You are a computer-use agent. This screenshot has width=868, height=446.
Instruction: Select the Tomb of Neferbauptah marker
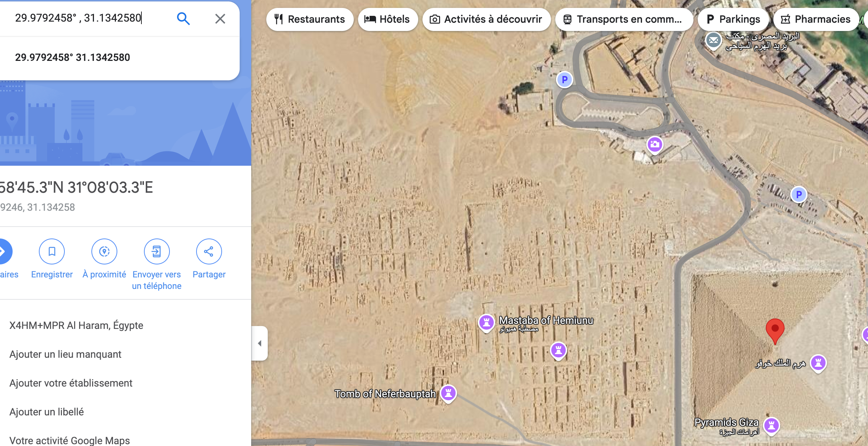[x=448, y=393]
